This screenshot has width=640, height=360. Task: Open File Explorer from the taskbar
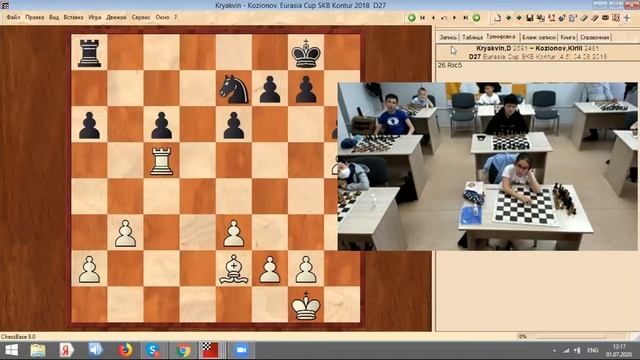coord(38,350)
